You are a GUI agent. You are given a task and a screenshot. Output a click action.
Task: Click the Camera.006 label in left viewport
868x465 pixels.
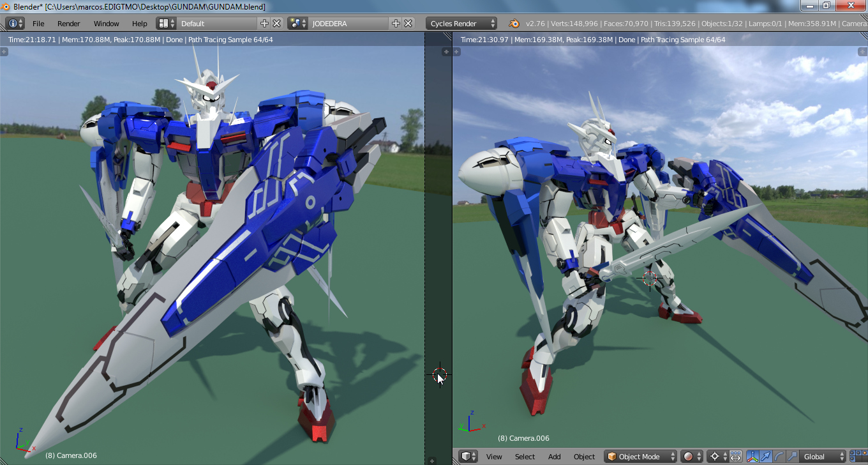point(71,455)
